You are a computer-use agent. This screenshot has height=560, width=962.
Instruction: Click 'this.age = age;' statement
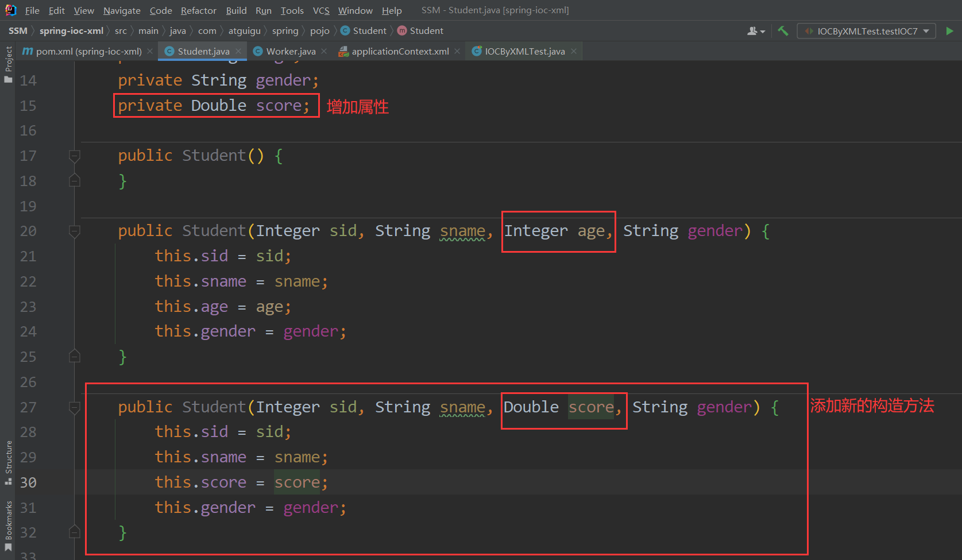pos(223,307)
